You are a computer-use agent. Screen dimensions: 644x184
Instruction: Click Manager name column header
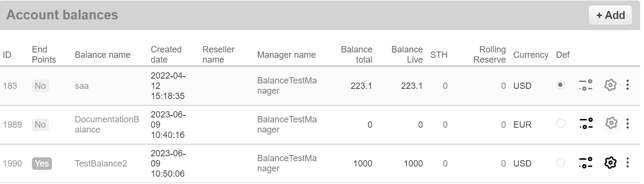coord(286,55)
